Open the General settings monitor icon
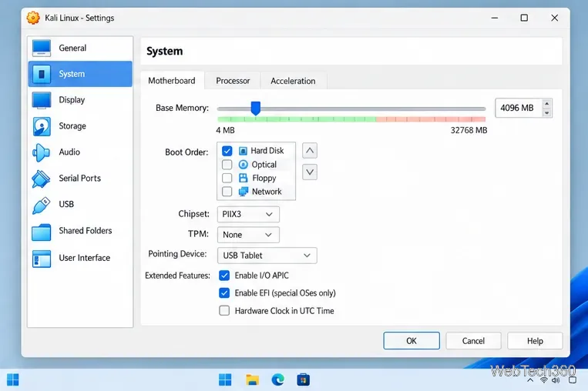The image size is (588, 391). coord(42,48)
